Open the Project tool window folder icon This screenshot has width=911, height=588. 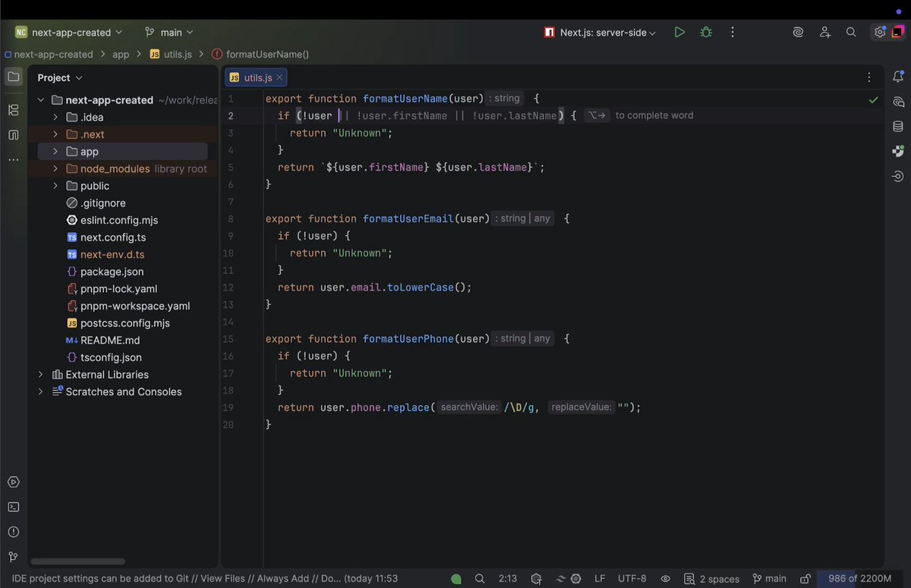14,77
